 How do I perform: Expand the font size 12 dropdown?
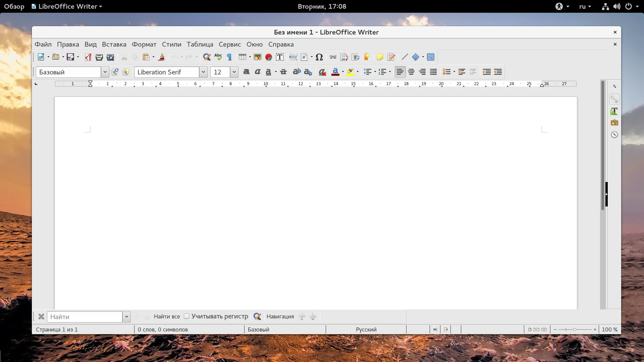[234, 72]
